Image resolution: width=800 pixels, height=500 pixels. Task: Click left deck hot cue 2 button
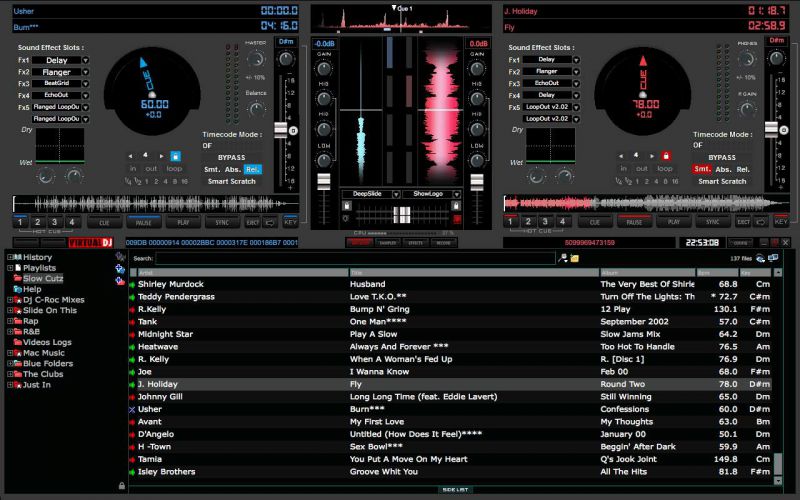[37, 222]
